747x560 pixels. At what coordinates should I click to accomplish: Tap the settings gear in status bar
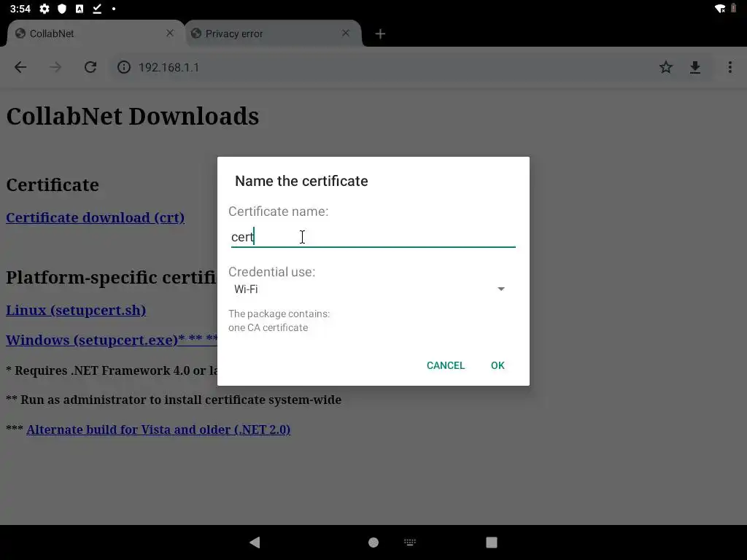pyautogui.click(x=44, y=9)
